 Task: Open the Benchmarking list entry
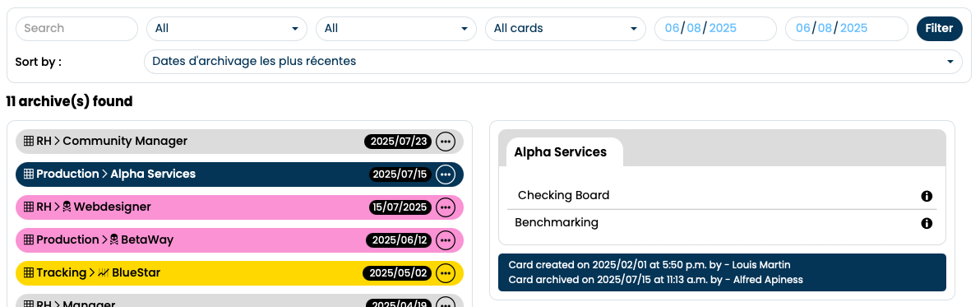(722, 222)
